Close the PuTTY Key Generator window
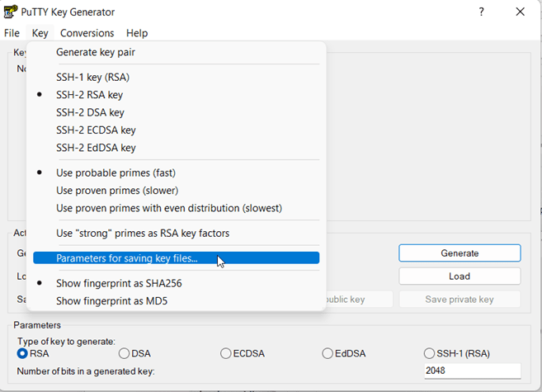The height and width of the screenshot is (392, 542). coord(520,12)
